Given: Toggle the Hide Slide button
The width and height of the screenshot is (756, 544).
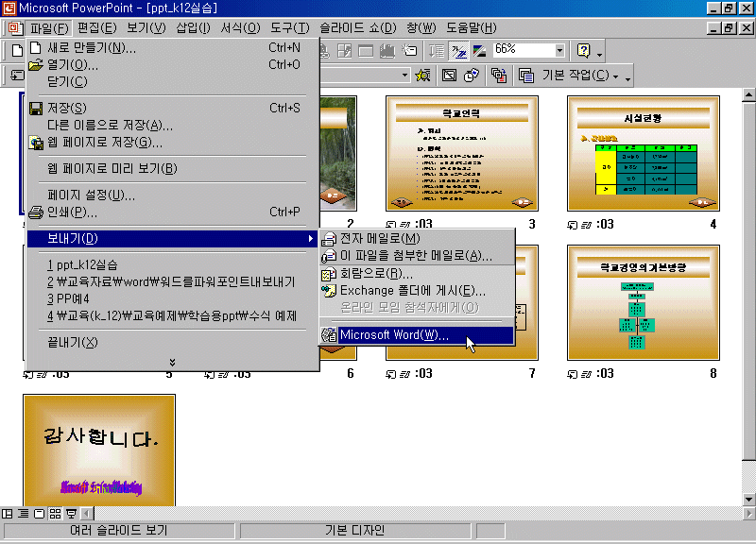Looking at the screenshot, I should pos(449,76).
